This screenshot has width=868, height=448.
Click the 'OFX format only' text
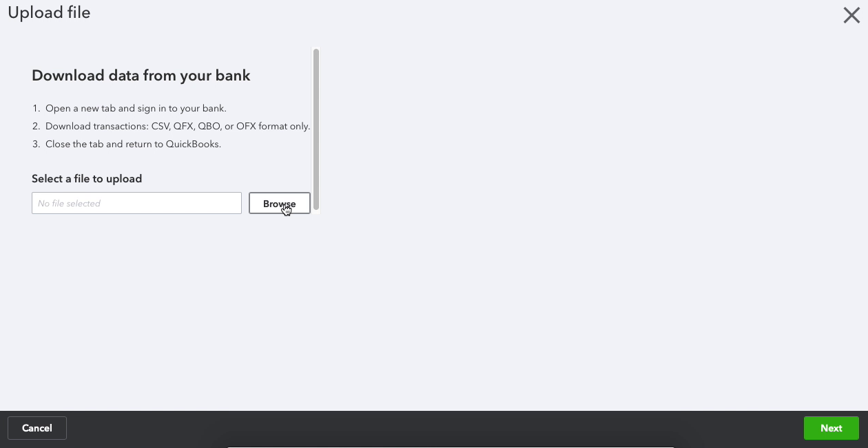point(273,126)
